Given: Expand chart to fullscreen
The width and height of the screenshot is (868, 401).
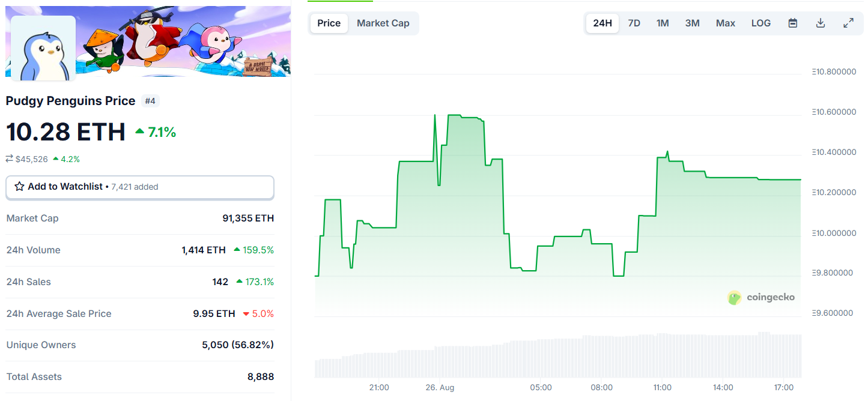Looking at the screenshot, I should point(848,23).
